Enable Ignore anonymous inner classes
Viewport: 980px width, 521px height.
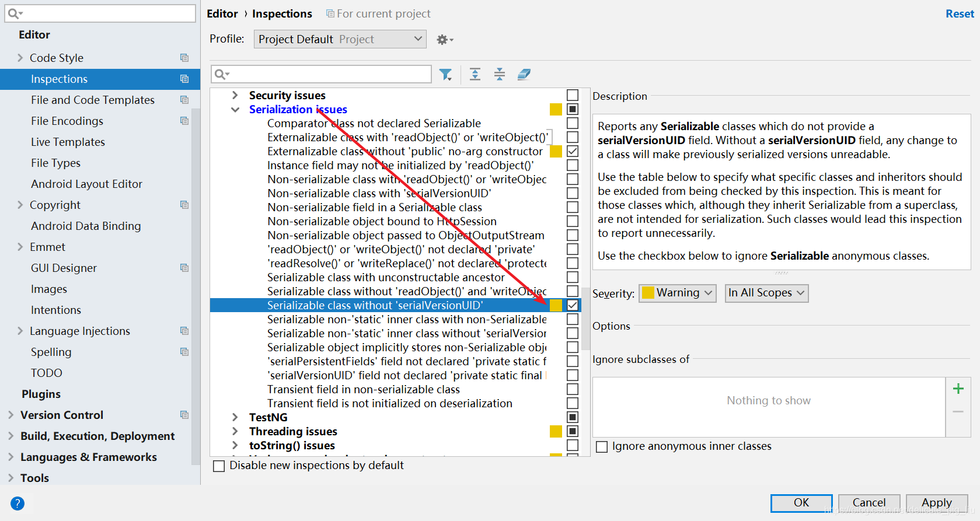tap(602, 446)
